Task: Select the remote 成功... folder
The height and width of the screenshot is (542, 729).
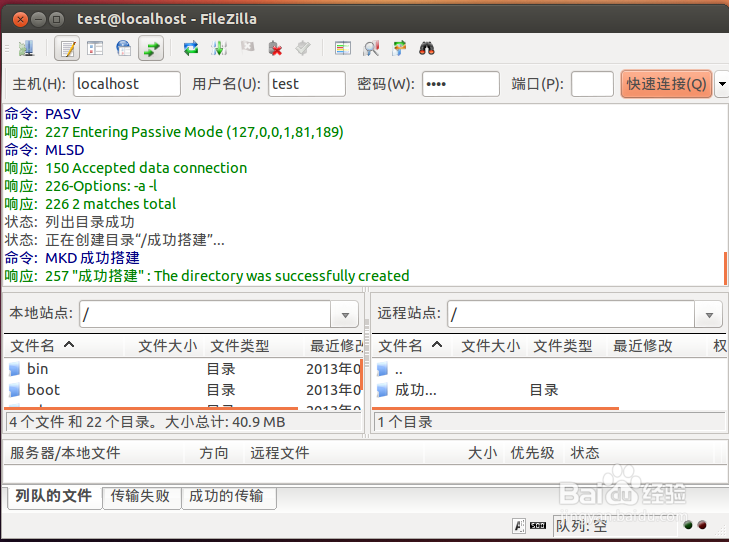Action: (549, 390)
